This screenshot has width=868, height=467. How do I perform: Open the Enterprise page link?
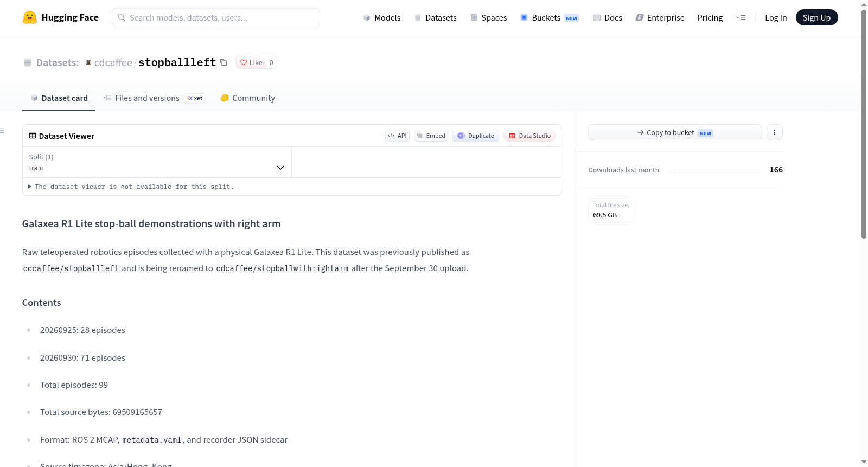pos(660,17)
